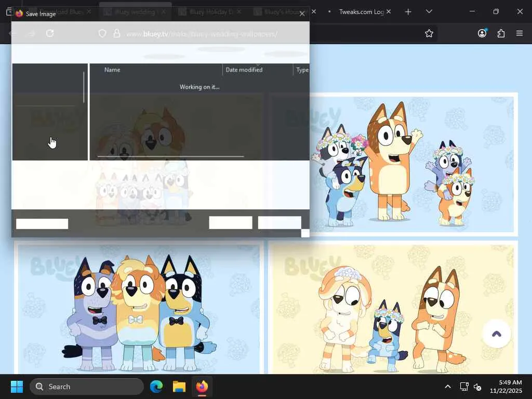Viewport: 532px width, 399px height.
Task: Open the Windows Start menu
Action: pos(17,387)
